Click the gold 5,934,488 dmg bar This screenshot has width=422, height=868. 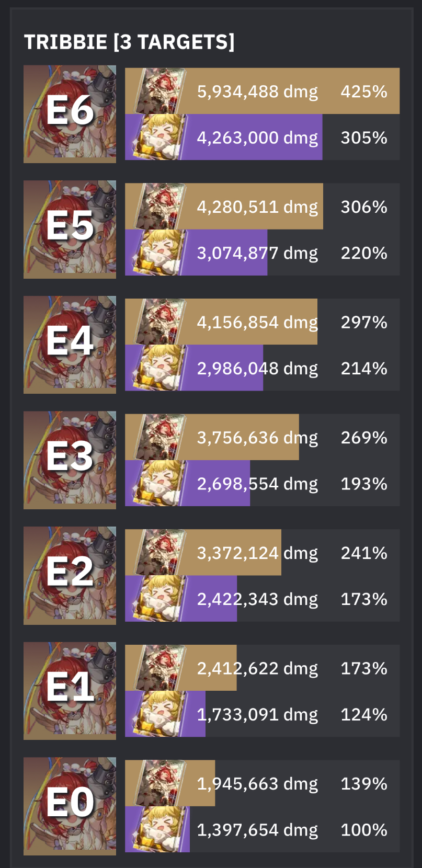[x=263, y=91]
